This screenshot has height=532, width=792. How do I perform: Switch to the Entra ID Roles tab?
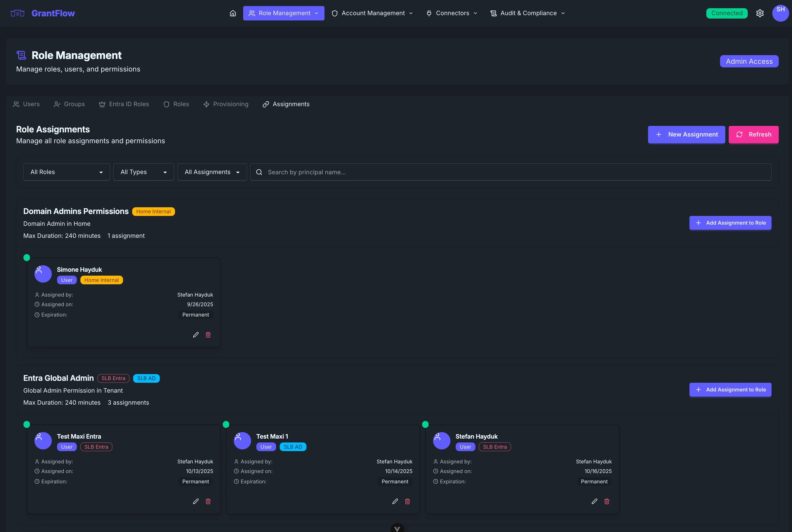coord(124,104)
